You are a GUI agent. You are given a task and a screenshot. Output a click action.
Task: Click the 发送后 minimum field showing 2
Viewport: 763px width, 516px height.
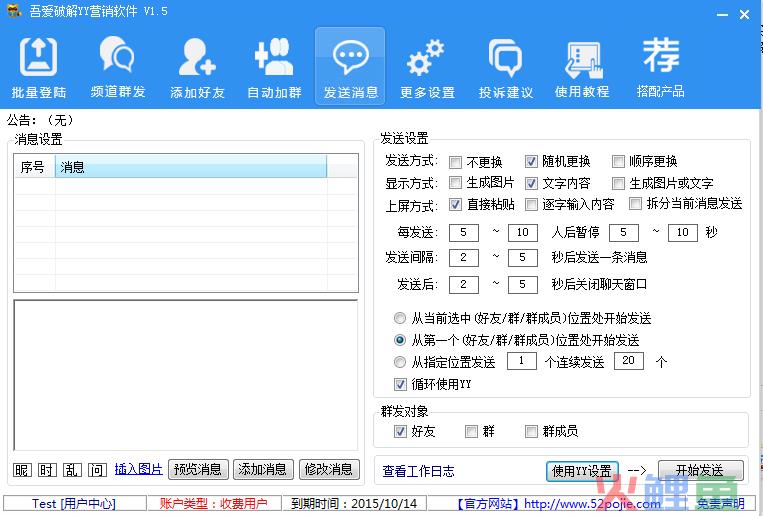(x=464, y=285)
